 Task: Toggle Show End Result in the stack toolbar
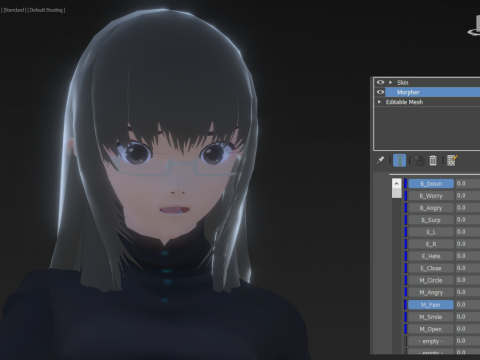tap(399, 160)
